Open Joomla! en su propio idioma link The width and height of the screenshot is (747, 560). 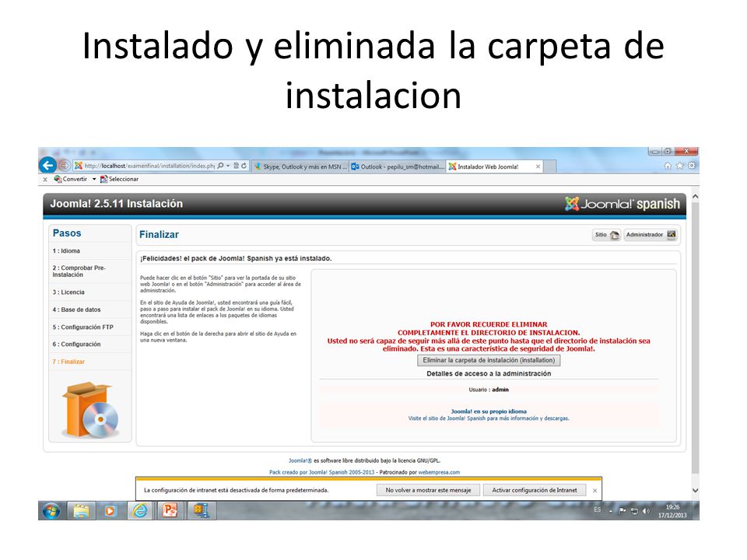pyautogui.click(x=489, y=411)
